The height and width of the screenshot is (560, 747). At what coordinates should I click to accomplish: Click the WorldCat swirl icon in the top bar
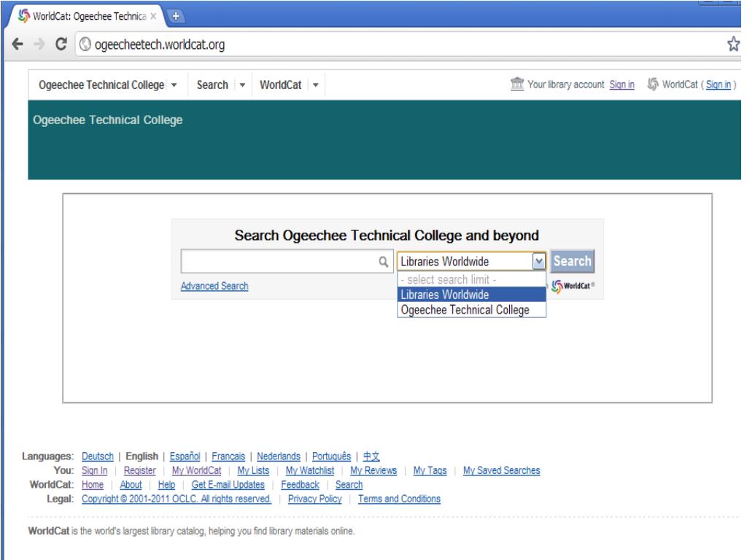pos(653,85)
